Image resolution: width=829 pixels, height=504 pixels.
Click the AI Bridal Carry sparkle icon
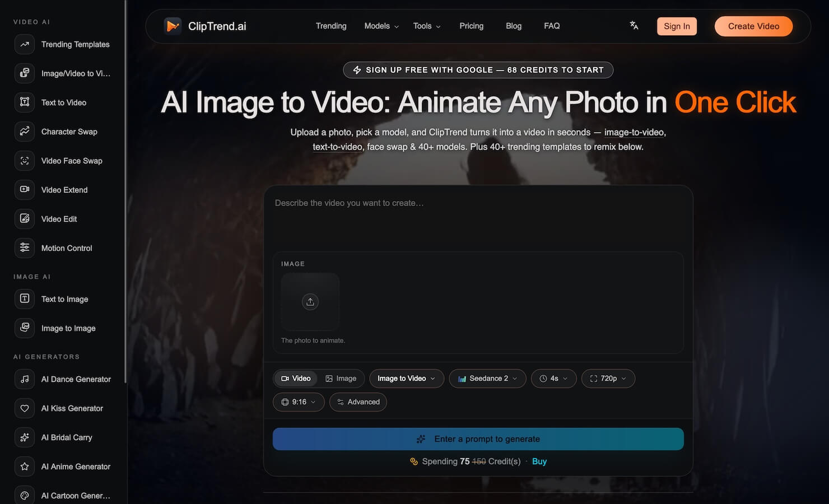tap(25, 437)
